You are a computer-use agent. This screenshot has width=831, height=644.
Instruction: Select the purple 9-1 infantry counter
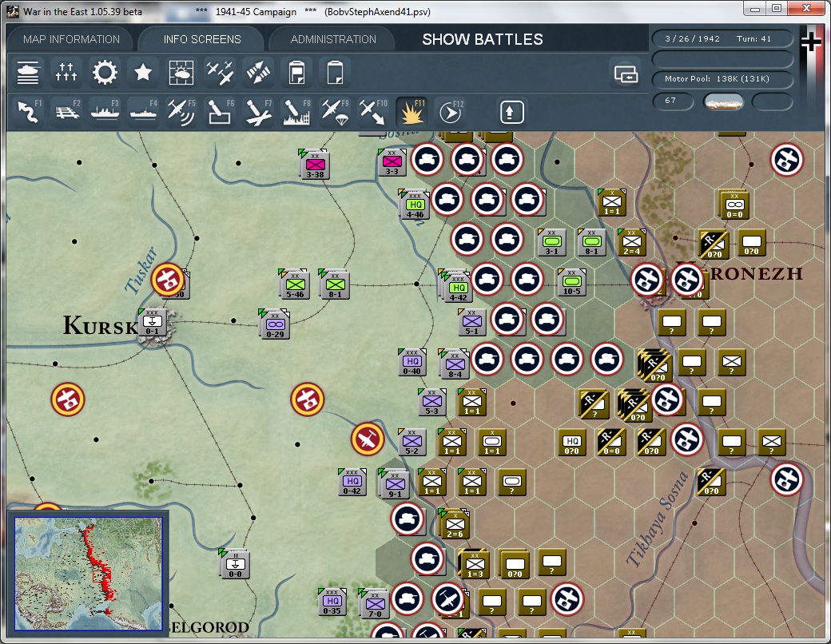395,484
